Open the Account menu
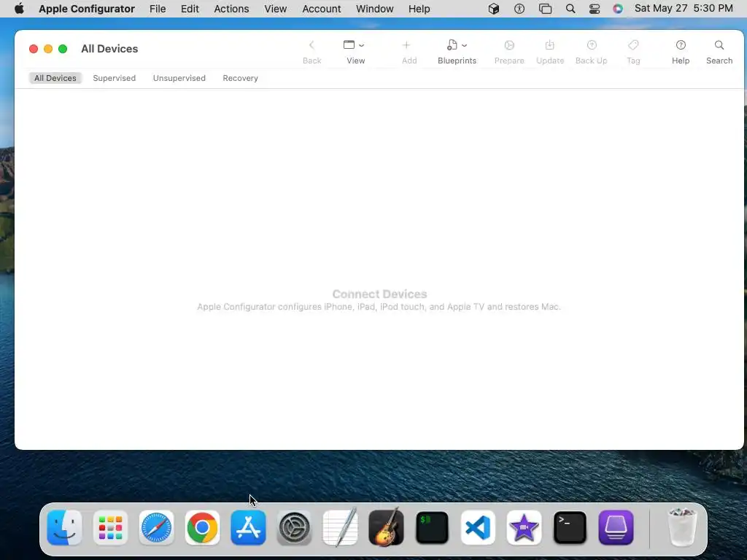The image size is (747, 560). click(x=322, y=9)
